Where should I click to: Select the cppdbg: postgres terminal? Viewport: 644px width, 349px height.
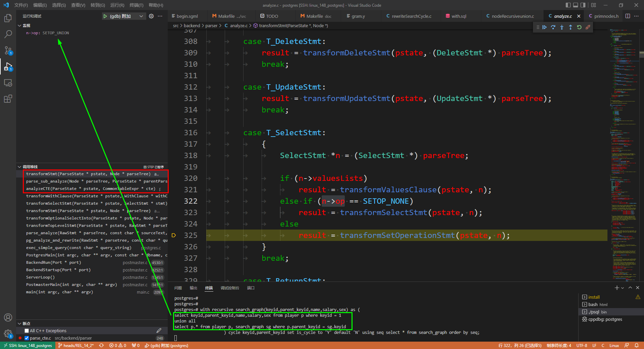point(611,319)
